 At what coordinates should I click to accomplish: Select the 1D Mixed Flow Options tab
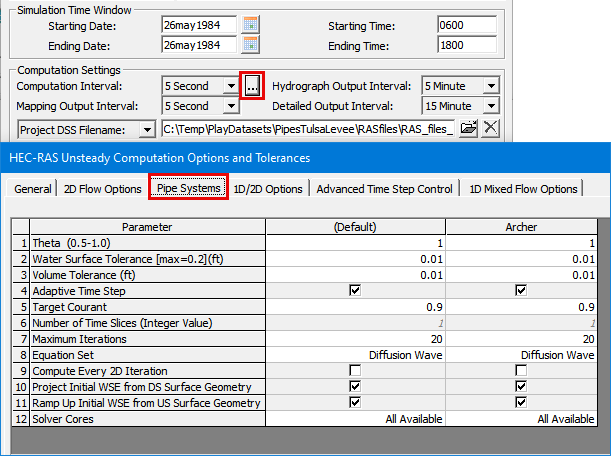[523, 189]
